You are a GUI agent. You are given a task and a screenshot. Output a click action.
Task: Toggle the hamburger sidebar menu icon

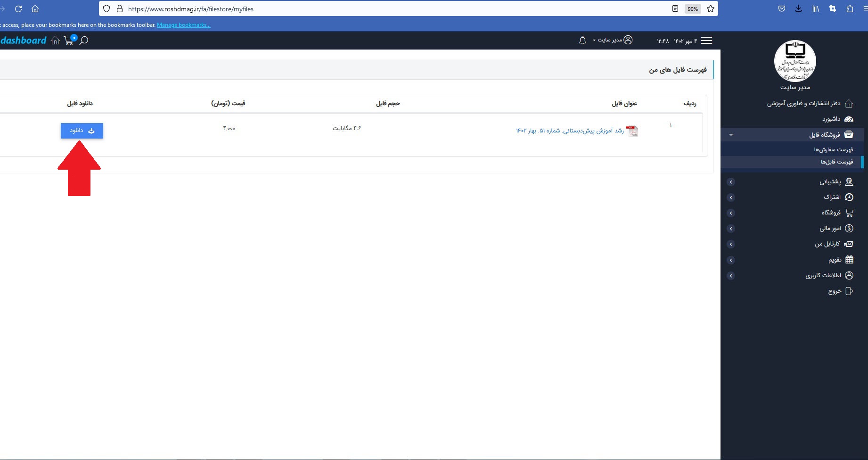pyautogui.click(x=706, y=41)
